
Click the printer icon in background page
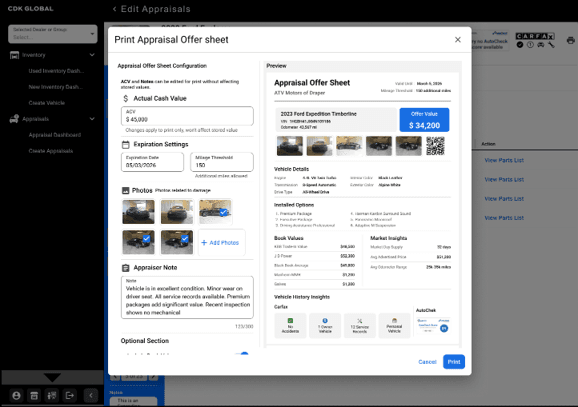pyautogui.click(x=570, y=40)
